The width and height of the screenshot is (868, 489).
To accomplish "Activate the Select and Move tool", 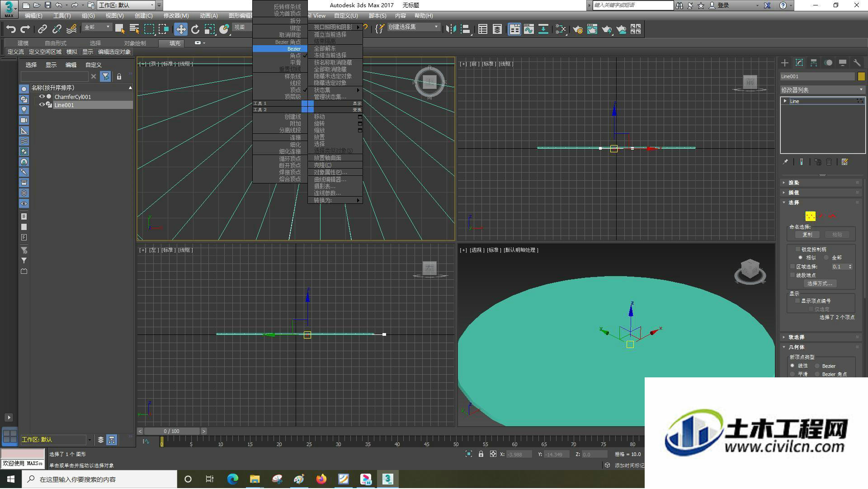I will pos(181,29).
